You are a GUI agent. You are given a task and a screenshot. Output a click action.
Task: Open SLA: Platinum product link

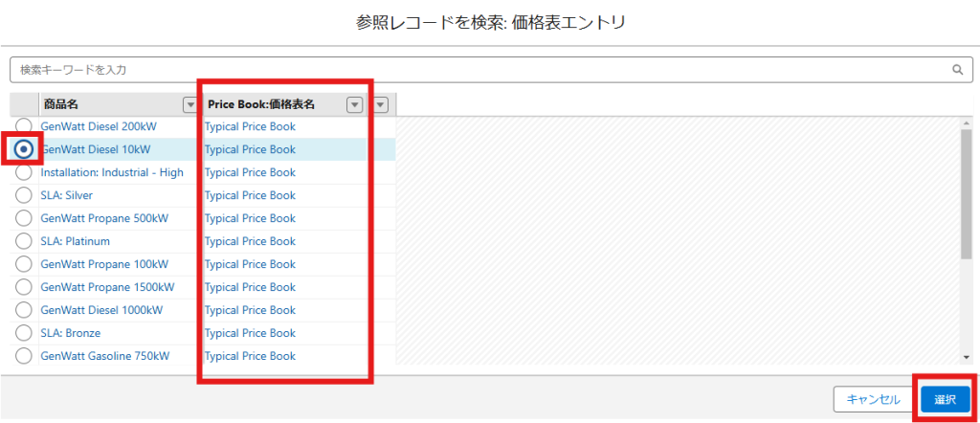coord(75,241)
